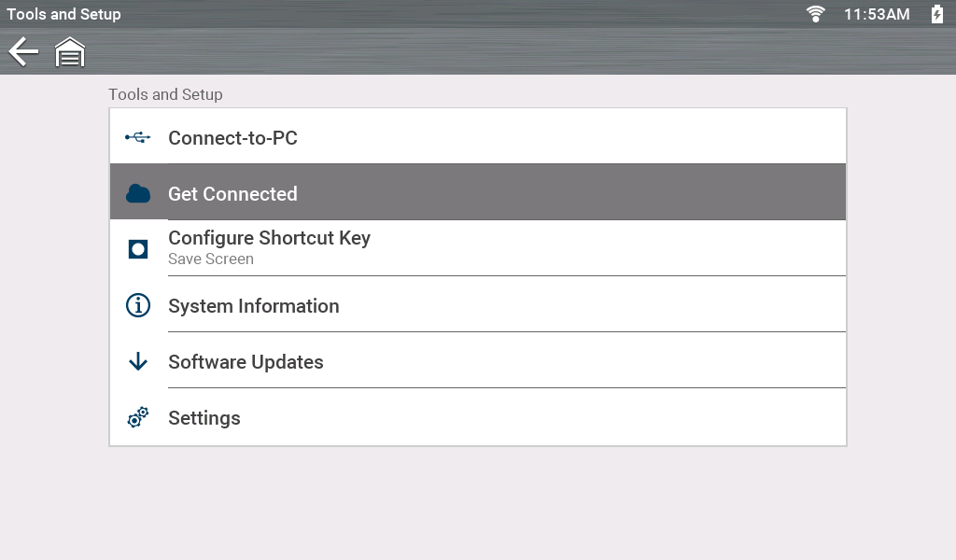Click the Settings gears icon
Screen dimensions: 956x560
click(138, 418)
